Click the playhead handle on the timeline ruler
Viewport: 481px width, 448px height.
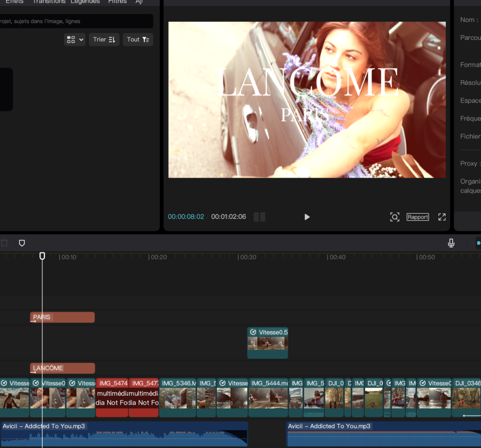click(x=42, y=256)
